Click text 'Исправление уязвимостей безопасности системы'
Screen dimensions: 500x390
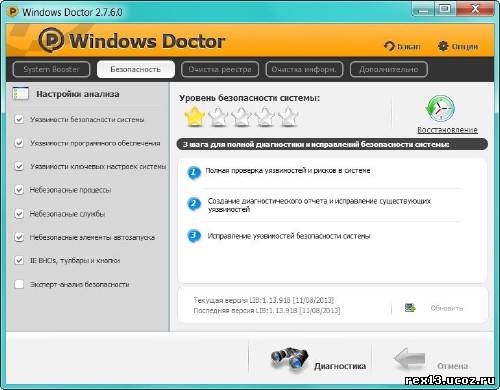tap(289, 236)
